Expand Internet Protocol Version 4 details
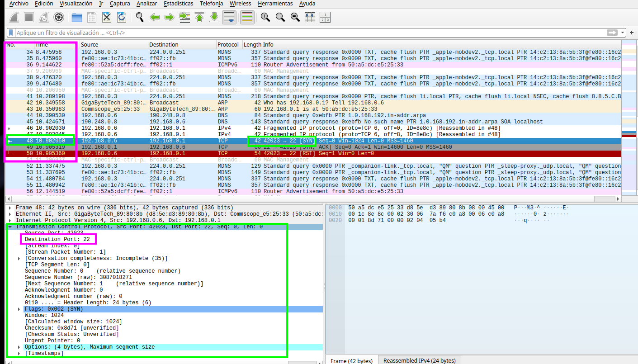Image resolution: width=638 pixels, height=364 pixels. (10, 220)
